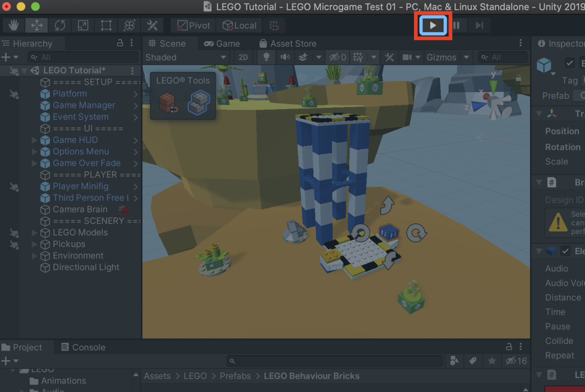Select LEGO brick building tool
This screenshot has width=585, height=392.
coord(198,103)
